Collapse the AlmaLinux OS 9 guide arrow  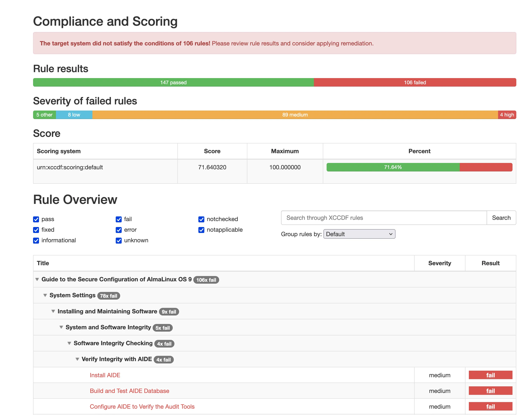(x=37, y=279)
